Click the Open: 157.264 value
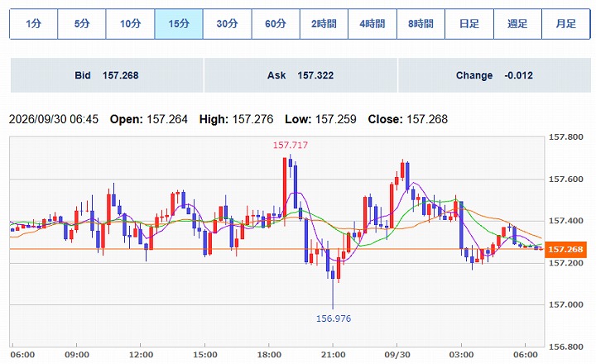 (x=149, y=119)
